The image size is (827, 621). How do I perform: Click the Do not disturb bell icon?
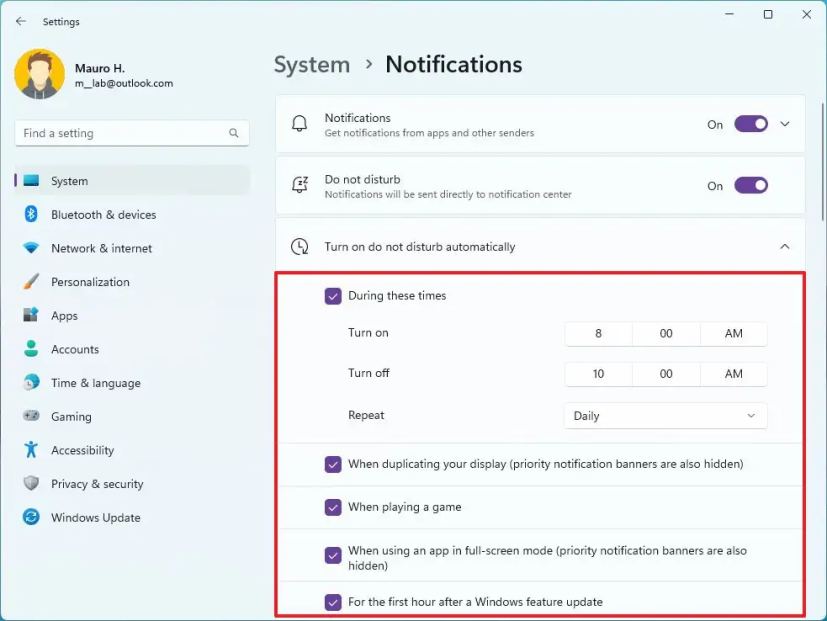(x=300, y=185)
